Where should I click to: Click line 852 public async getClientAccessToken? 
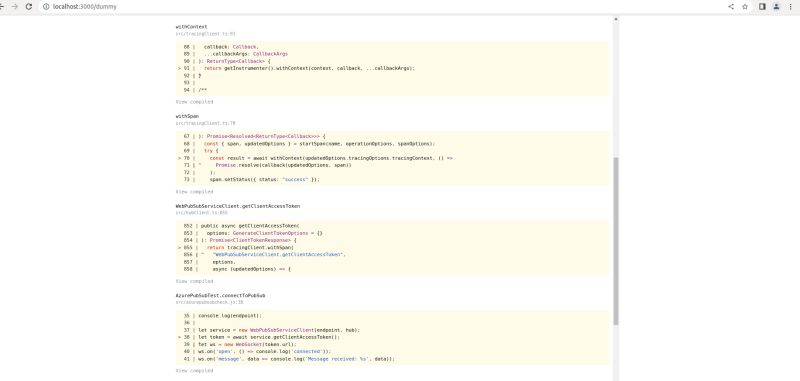pyautogui.click(x=249, y=225)
